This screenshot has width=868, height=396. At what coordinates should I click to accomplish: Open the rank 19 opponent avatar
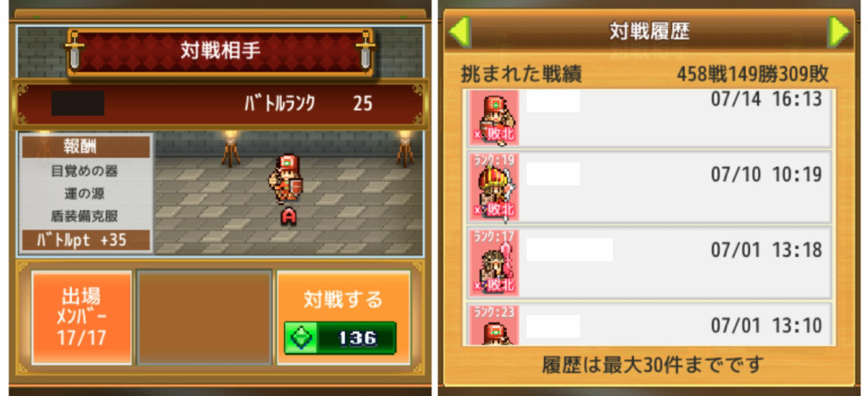tap(494, 186)
